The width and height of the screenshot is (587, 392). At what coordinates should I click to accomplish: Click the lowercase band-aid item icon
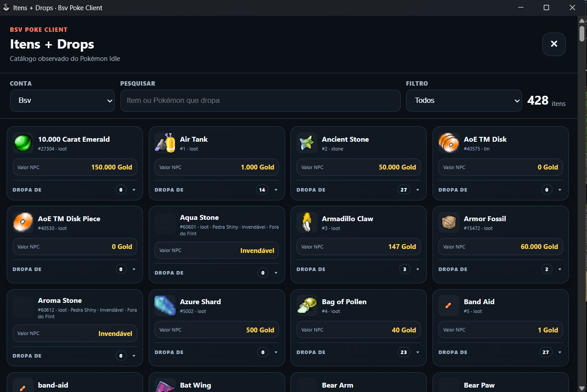click(x=23, y=385)
